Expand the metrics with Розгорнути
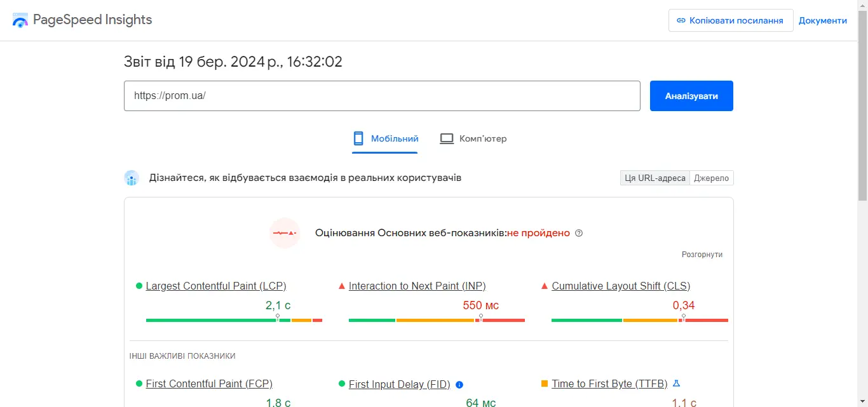The image size is (868, 407). (x=702, y=254)
